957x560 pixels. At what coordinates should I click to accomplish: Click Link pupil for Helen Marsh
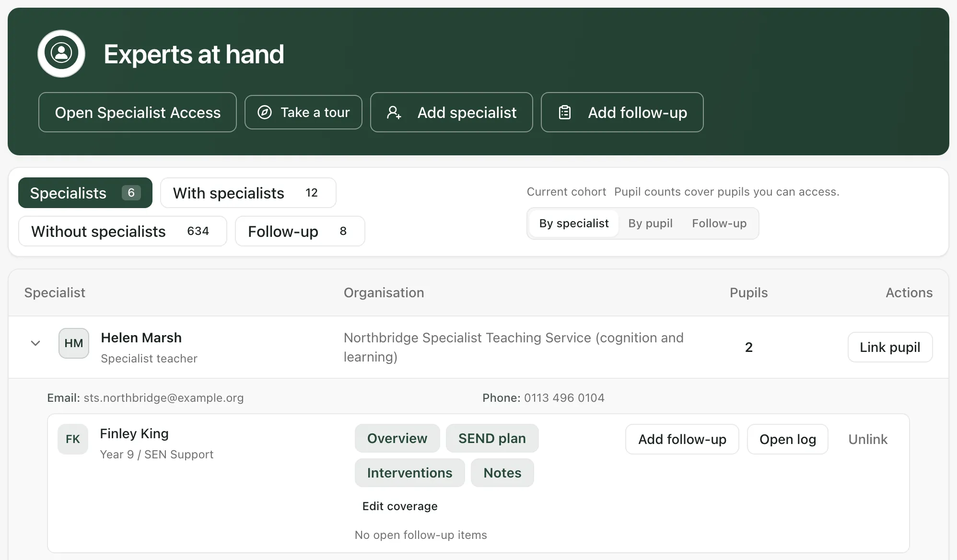(x=890, y=347)
